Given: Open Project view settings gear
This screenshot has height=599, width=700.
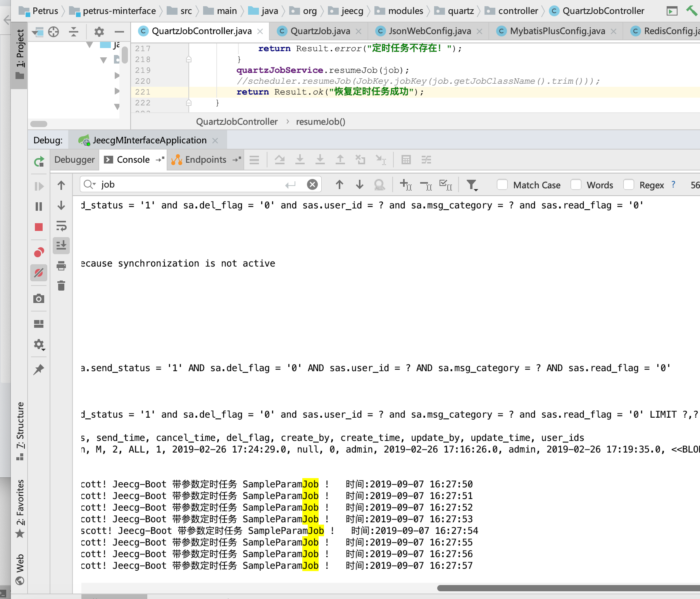Looking at the screenshot, I should pyautogui.click(x=99, y=31).
